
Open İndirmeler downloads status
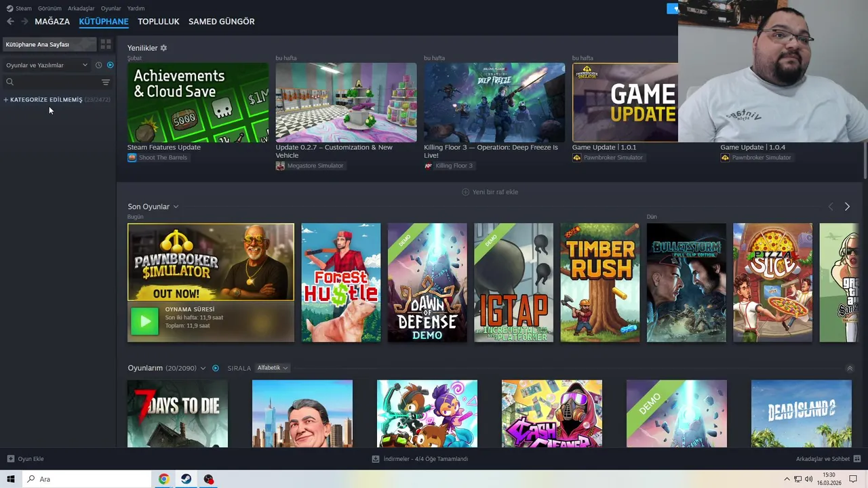coord(420,459)
